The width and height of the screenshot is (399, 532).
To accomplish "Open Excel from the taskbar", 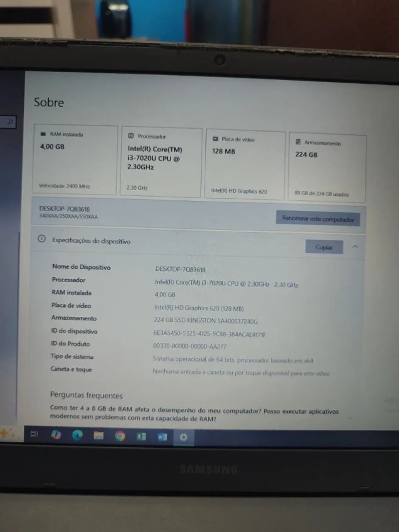I will [x=141, y=436].
